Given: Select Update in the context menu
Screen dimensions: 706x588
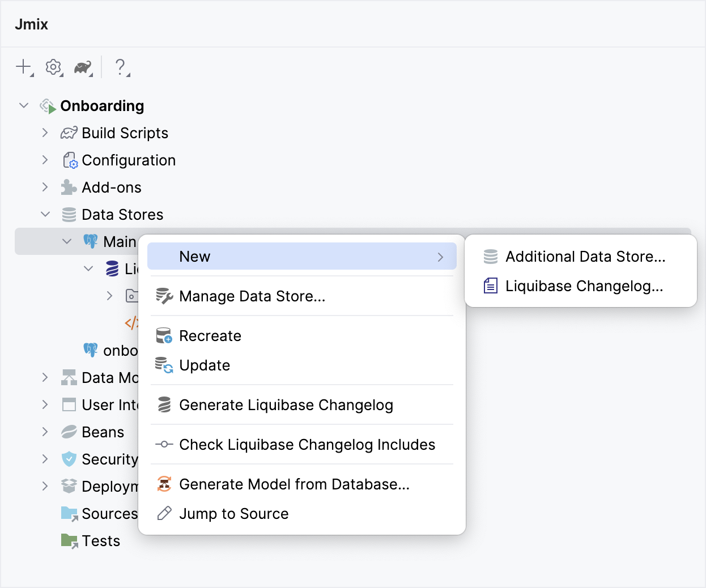Looking at the screenshot, I should pos(302,365).
